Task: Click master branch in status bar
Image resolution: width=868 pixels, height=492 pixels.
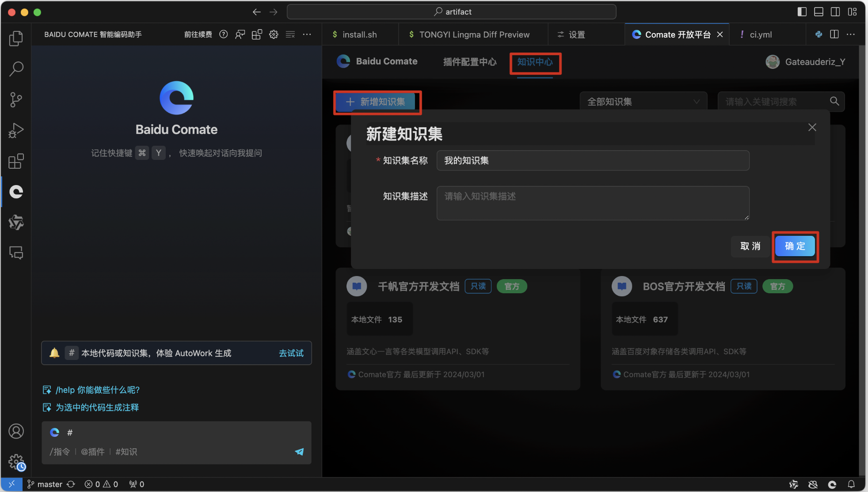Action: (x=45, y=484)
